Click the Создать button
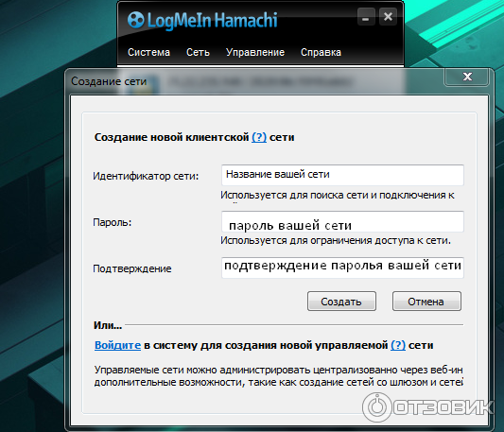This screenshot has height=432, width=504. 341,302
